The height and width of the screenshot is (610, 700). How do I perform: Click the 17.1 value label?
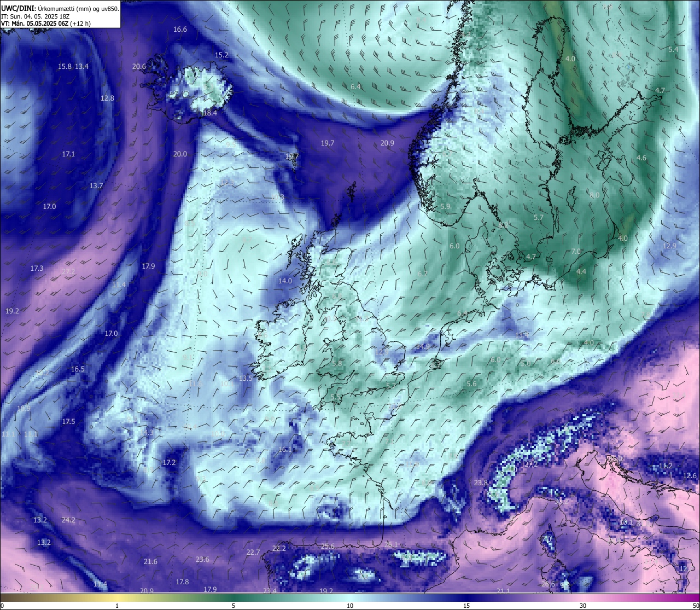68,154
